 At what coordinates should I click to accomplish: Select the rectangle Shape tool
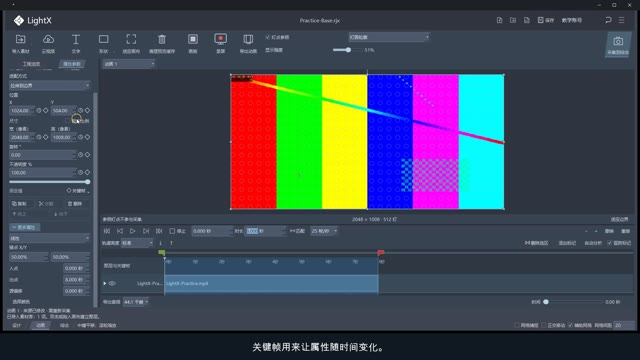(x=104, y=44)
